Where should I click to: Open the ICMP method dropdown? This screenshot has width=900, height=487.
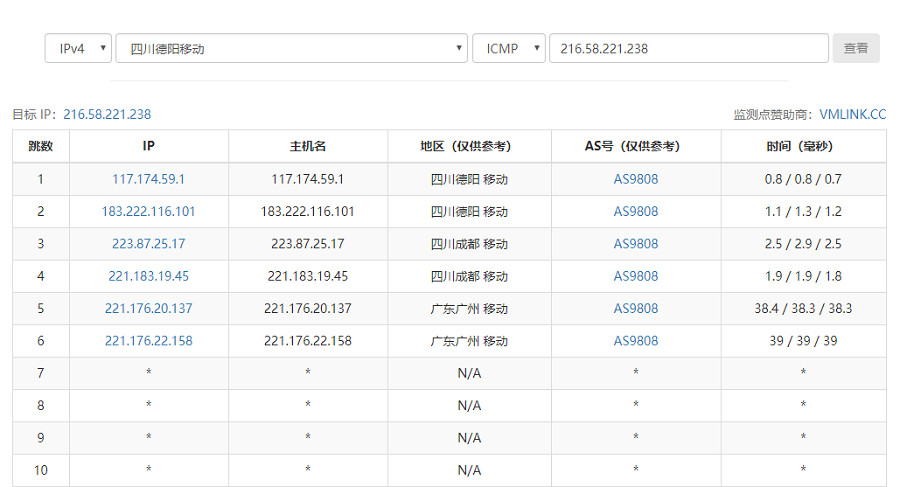coord(509,48)
